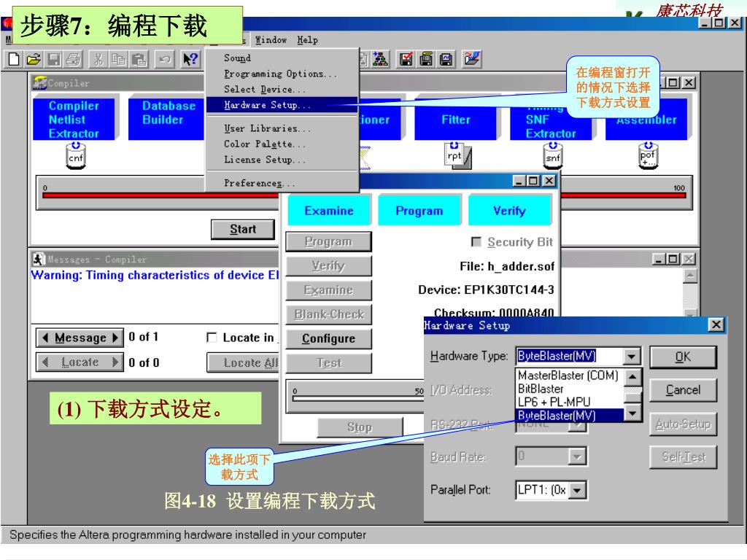747x560 pixels.
Task: Click the timing characteristics warning message
Action: pyautogui.click(x=155, y=275)
